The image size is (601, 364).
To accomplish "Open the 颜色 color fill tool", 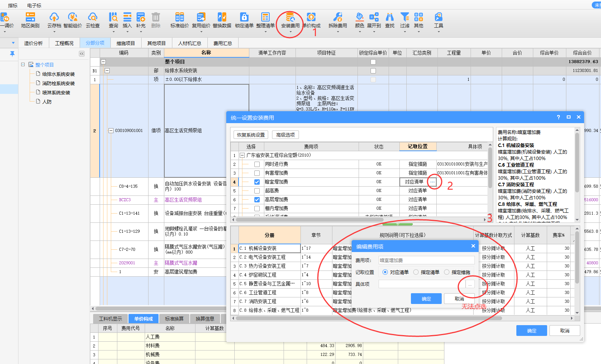I will 359,17.
